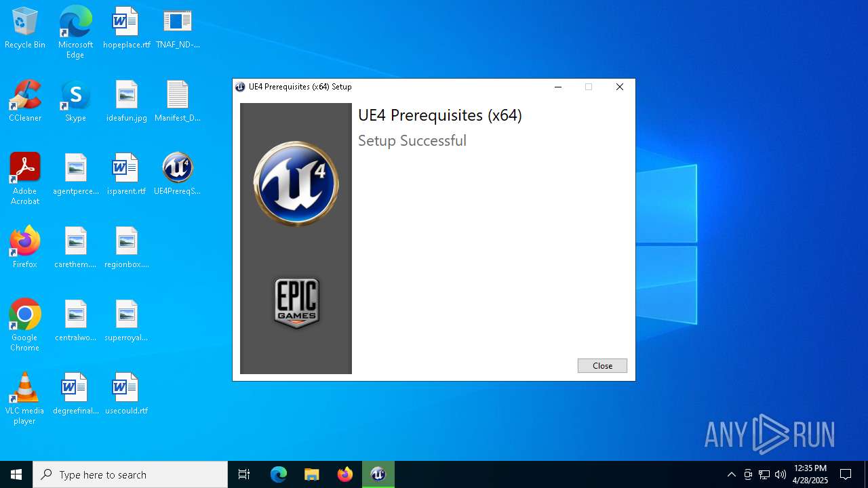
Task: Click the UE4 Setup title bar icon
Action: point(240,87)
